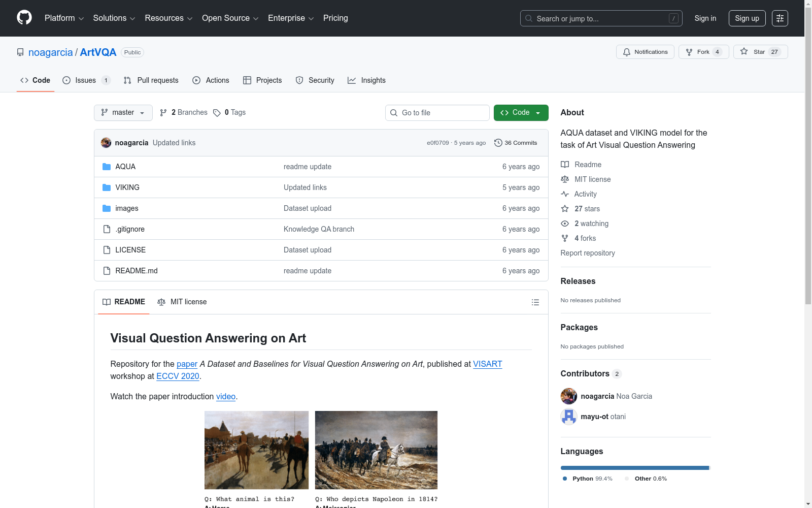Viewport: 812px width, 508px height.
Task: Switch to the Issues tab
Action: click(x=86, y=80)
